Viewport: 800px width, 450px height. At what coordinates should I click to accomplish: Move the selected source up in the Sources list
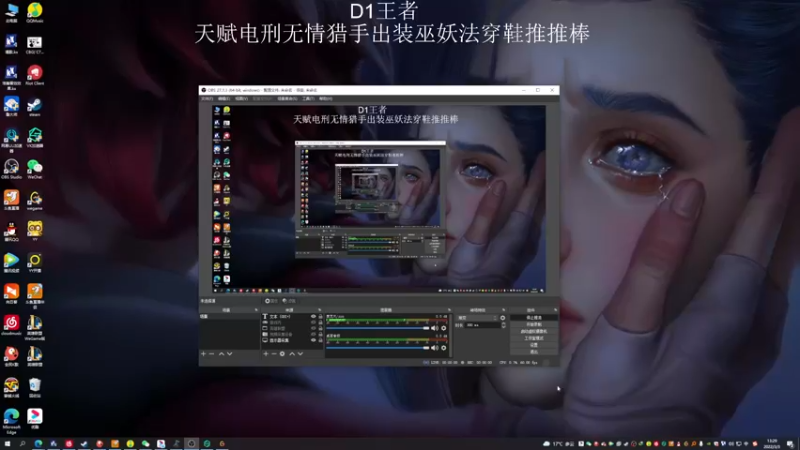point(292,354)
